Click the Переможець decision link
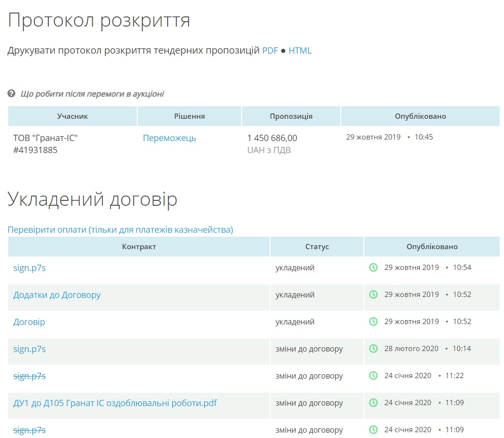 [x=169, y=138]
